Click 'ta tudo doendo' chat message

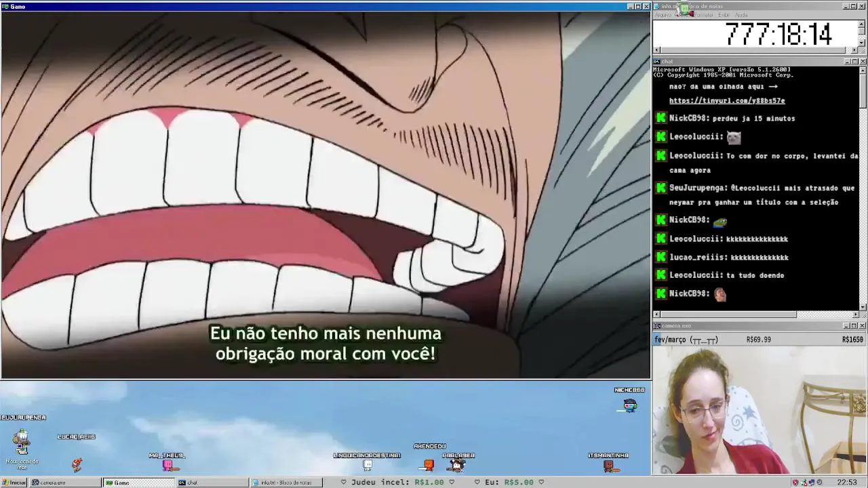pyautogui.click(x=755, y=275)
